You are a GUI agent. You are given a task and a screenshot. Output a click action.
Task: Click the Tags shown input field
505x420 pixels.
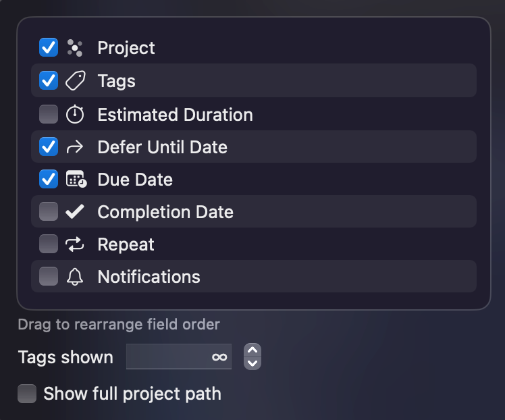click(x=179, y=357)
